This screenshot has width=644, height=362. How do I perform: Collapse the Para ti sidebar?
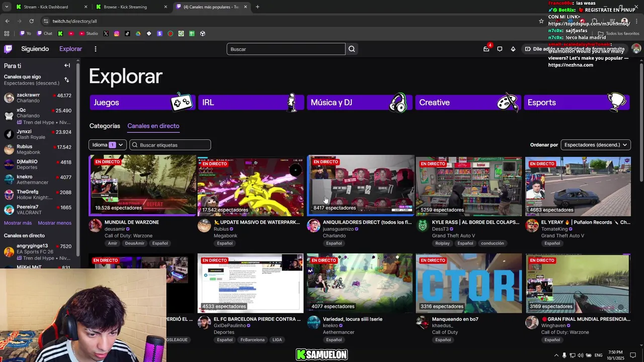pyautogui.click(x=67, y=65)
